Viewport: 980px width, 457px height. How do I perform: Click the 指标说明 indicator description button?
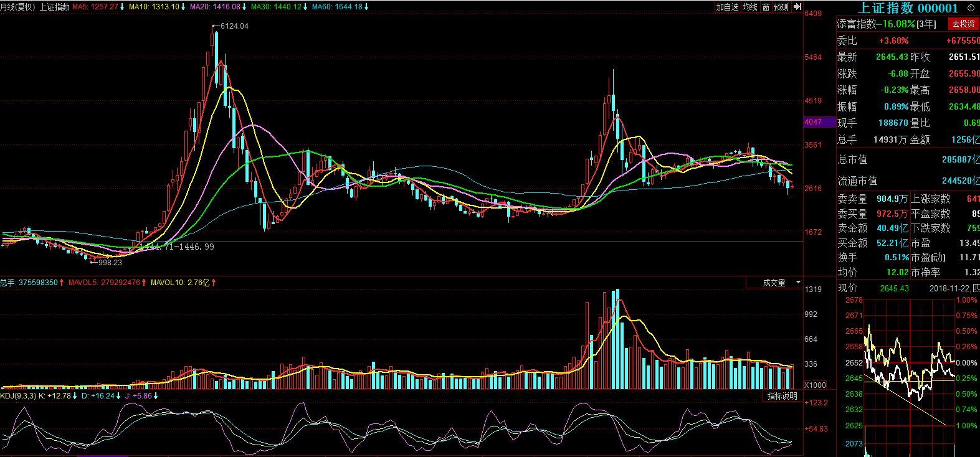pyautogui.click(x=782, y=396)
